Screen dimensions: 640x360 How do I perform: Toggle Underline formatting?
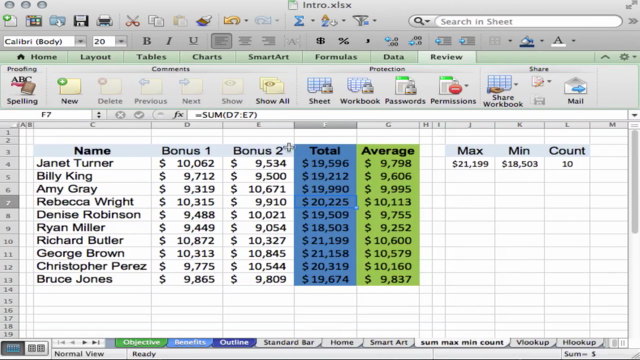(193, 41)
